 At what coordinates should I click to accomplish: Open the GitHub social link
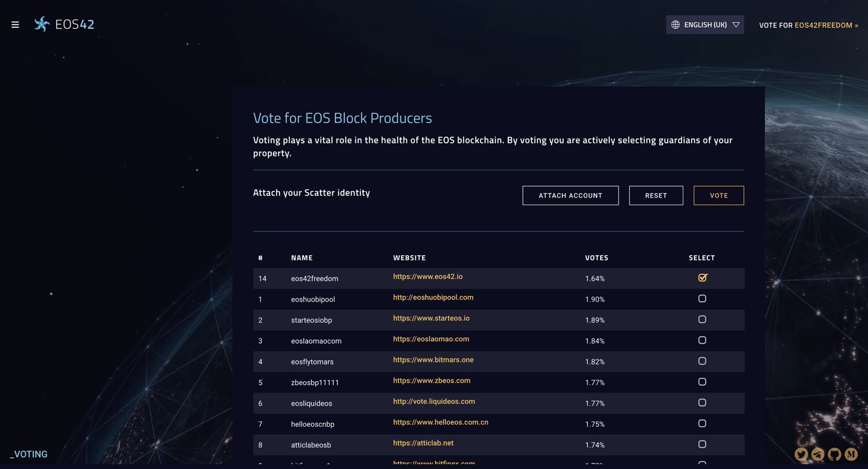pyautogui.click(x=835, y=454)
